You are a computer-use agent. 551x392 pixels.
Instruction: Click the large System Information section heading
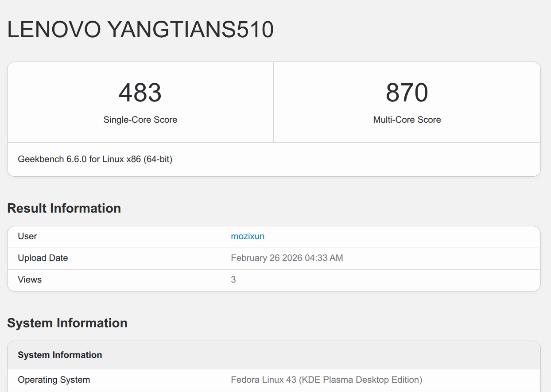(x=67, y=323)
